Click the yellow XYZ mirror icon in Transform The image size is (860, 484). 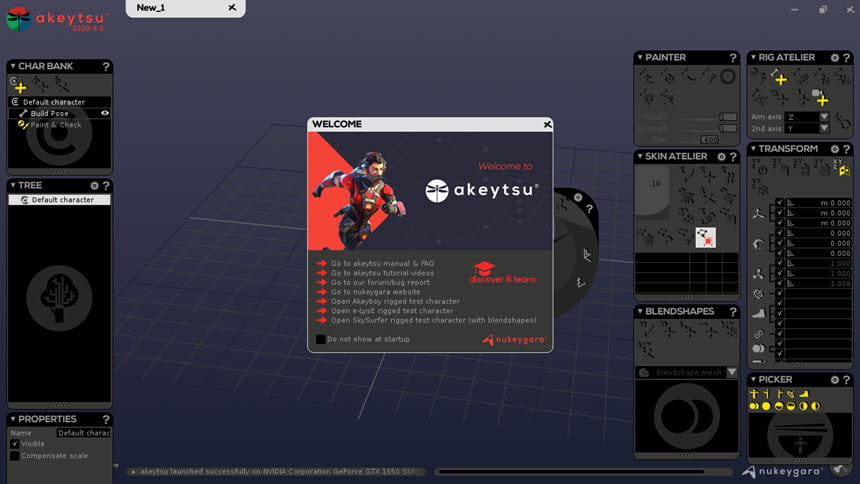tap(844, 168)
